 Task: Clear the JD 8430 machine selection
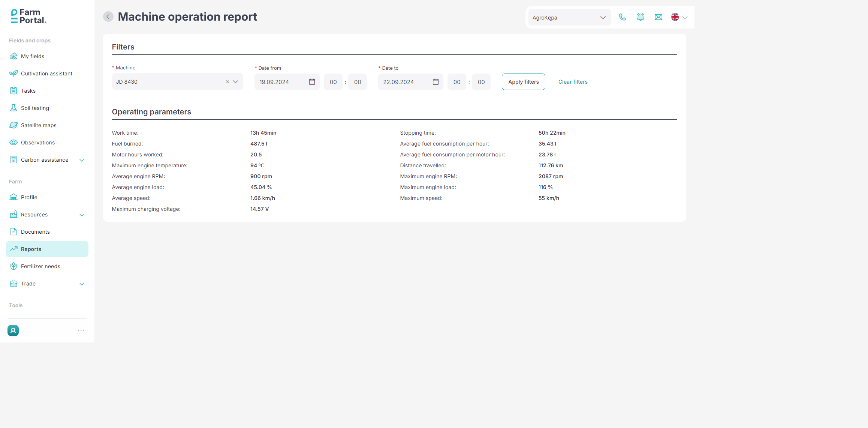click(227, 82)
